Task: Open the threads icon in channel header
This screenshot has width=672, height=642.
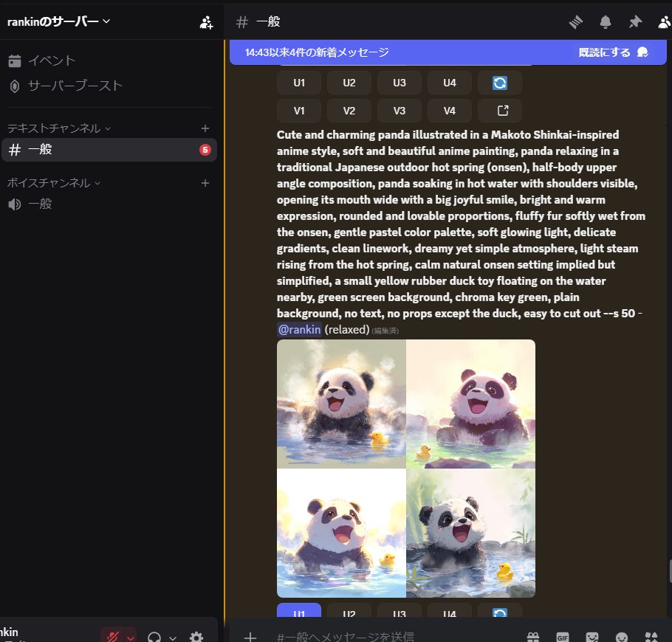Action: pos(576,22)
